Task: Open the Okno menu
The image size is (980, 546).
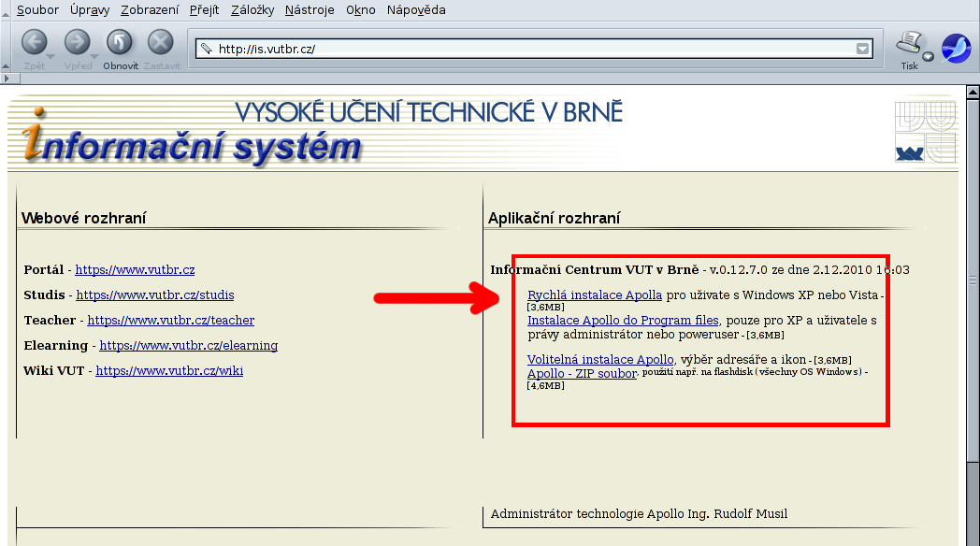Action: point(361,10)
